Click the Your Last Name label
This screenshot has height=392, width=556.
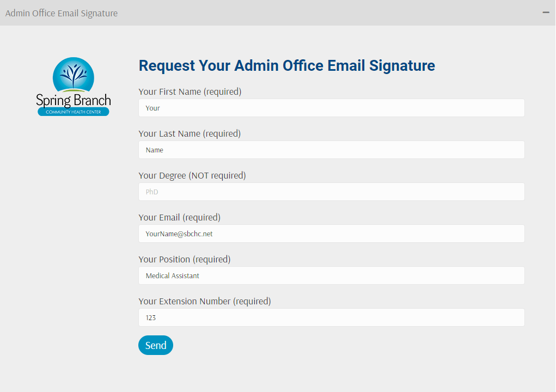[190, 133]
